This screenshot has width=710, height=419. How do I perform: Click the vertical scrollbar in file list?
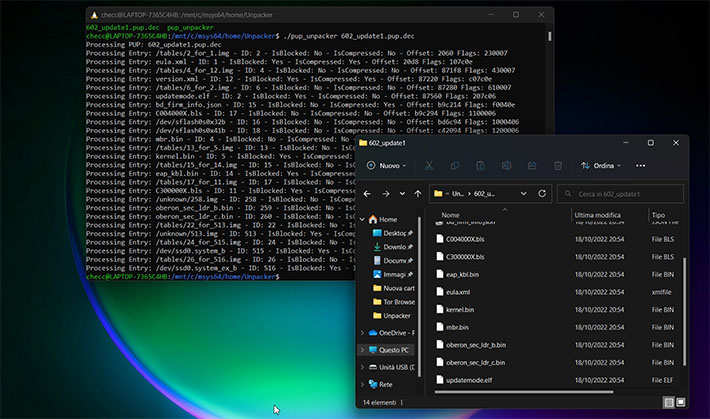click(684, 312)
